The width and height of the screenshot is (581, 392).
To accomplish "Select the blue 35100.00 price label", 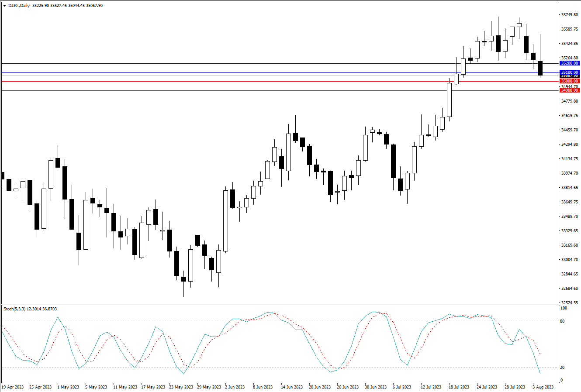I will (570, 72).
